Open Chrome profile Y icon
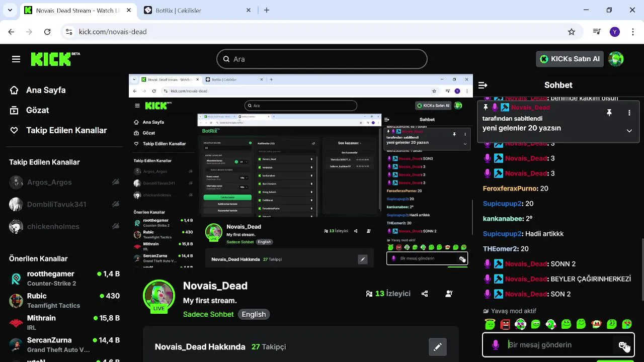 coord(614,32)
